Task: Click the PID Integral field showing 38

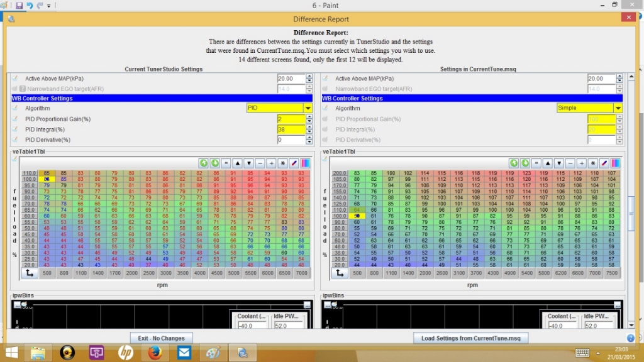Action: pos(291,129)
